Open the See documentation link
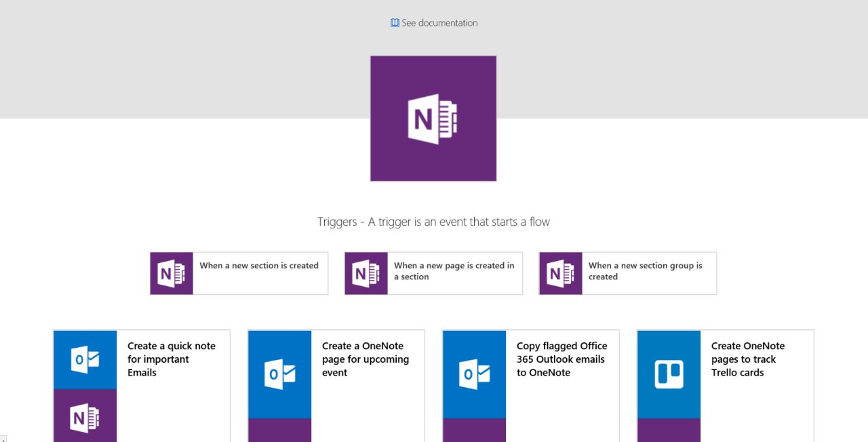Viewport: 868px width, 442px height. (434, 23)
